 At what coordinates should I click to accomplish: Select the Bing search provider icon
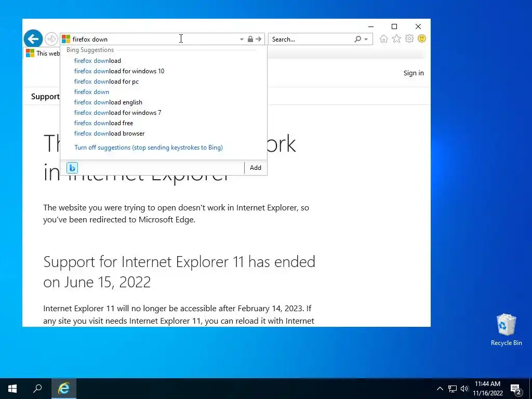point(72,168)
